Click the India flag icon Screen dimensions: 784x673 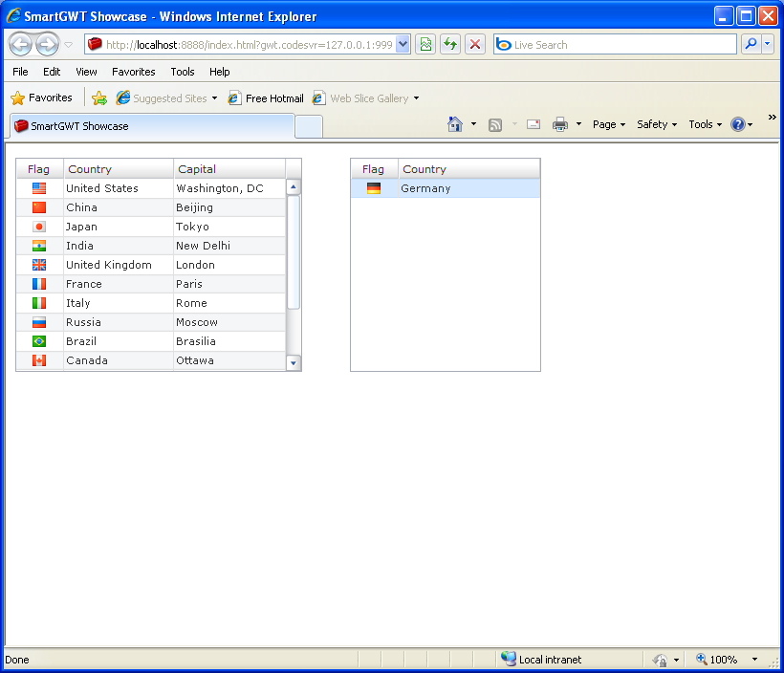coord(39,246)
